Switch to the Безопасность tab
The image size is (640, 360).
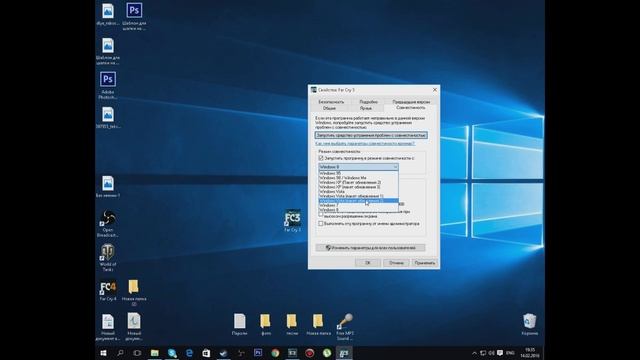coord(331,102)
